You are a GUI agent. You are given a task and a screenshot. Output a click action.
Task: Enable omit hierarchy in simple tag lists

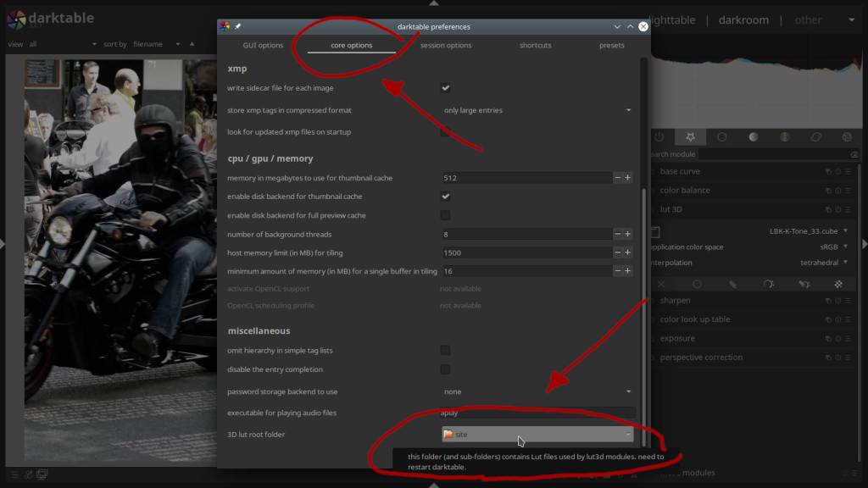[x=446, y=350]
